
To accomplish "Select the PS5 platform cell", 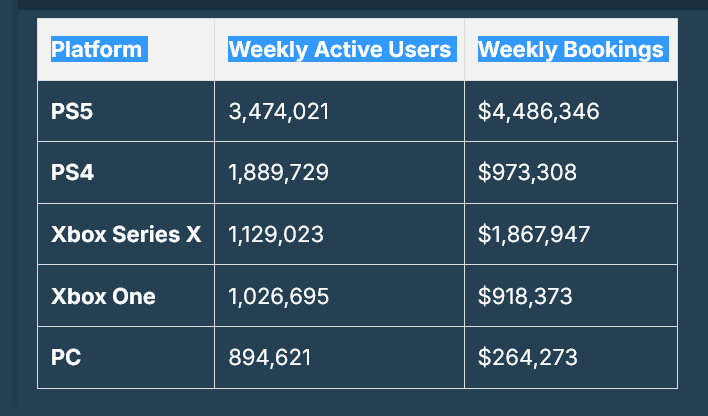I will 72,111.
